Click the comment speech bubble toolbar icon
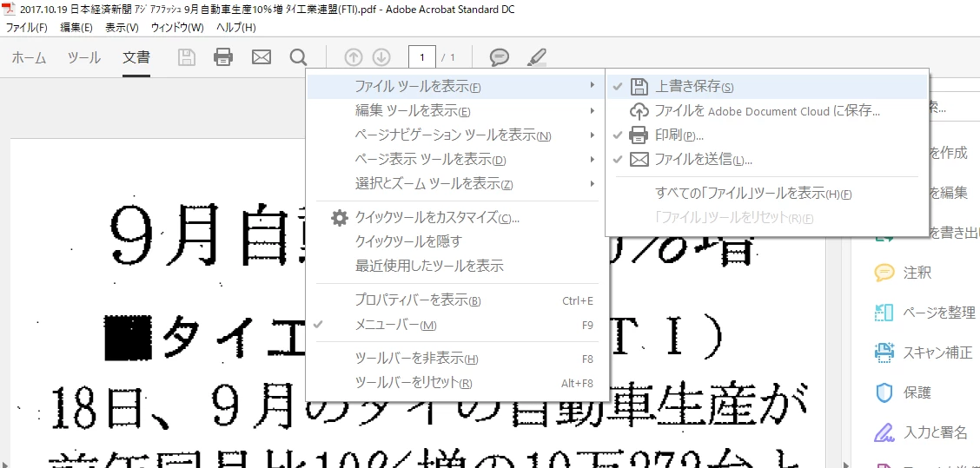 point(499,57)
